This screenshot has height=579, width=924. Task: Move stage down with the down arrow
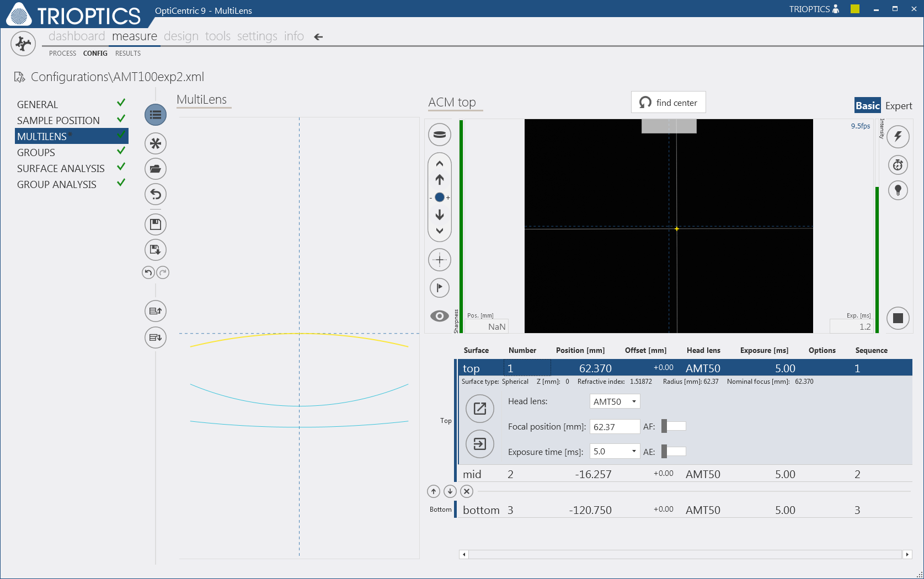click(440, 215)
